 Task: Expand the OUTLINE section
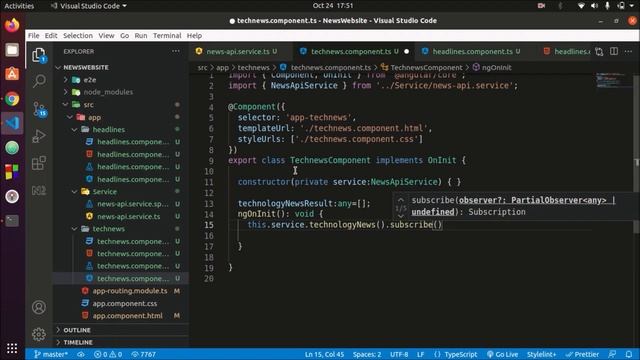tap(77, 330)
